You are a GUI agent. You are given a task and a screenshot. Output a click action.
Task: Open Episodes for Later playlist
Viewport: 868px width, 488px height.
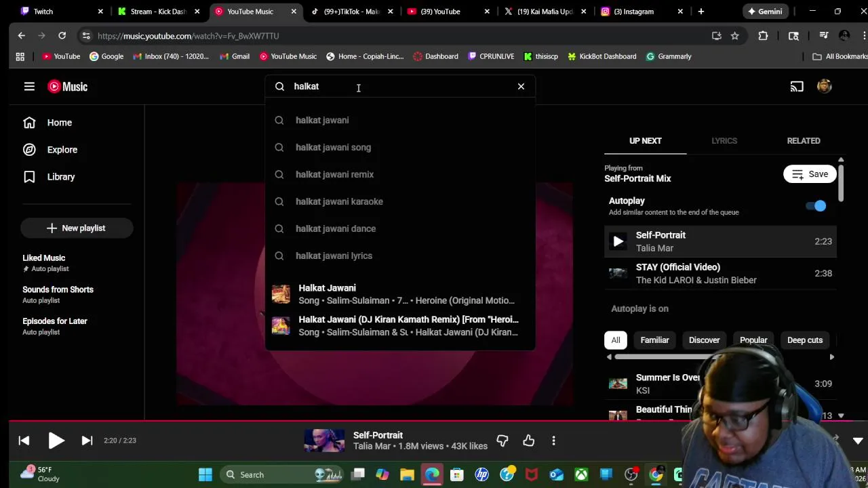click(77, 326)
